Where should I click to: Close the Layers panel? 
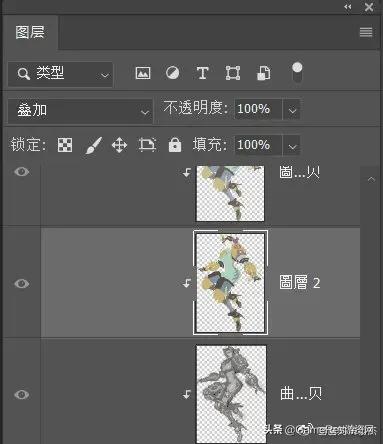pyautogui.click(x=369, y=7)
